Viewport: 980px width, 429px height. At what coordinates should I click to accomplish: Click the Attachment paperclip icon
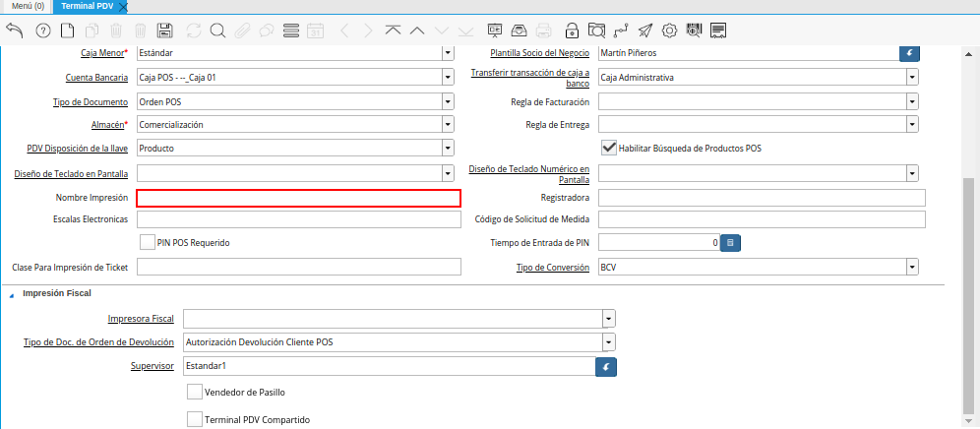tap(242, 31)
